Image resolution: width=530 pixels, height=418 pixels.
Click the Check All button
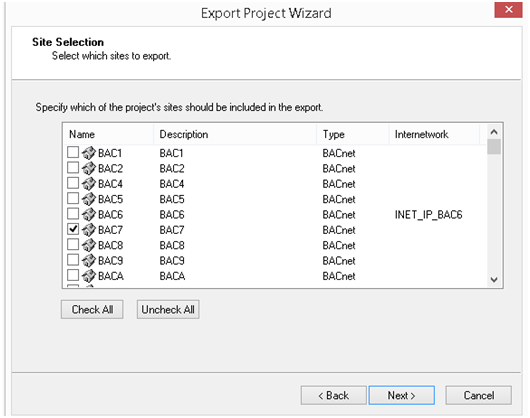(x=92, y=309)
